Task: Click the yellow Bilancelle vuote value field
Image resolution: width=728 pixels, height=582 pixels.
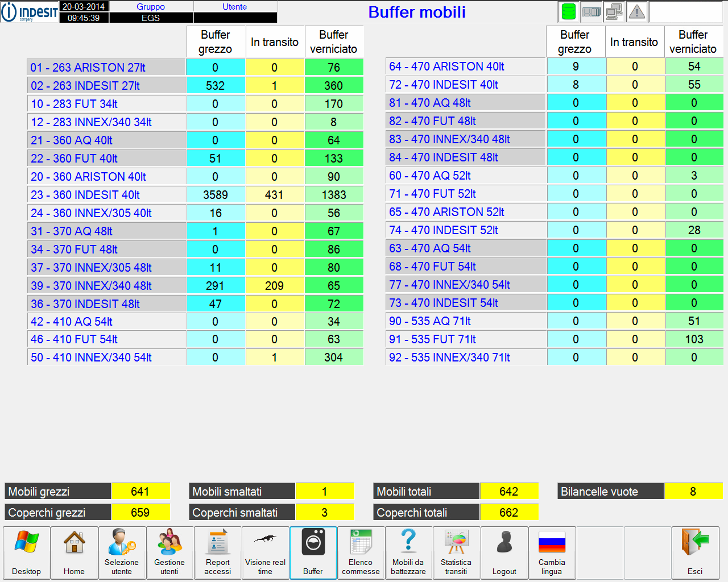Action: (693, 492)
